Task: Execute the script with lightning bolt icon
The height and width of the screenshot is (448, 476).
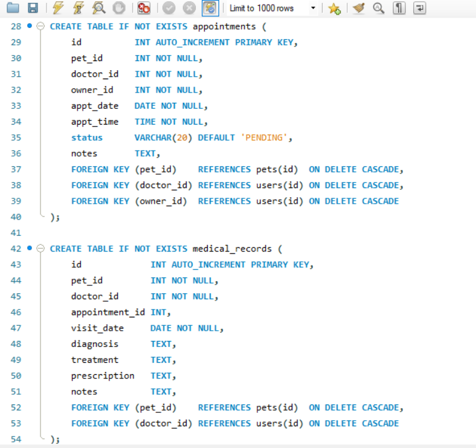Action: 57,8
